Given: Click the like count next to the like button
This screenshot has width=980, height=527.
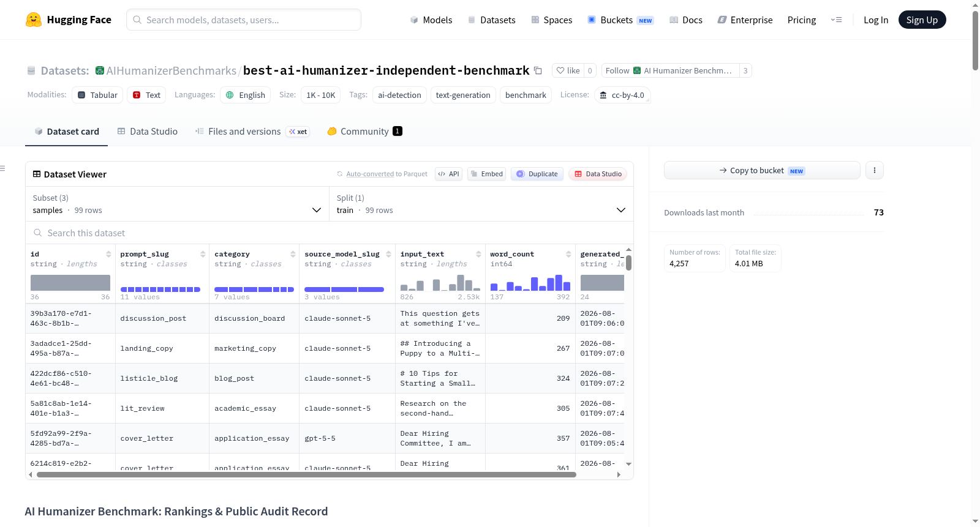Looking at the screenshot, I should [590, 70].
